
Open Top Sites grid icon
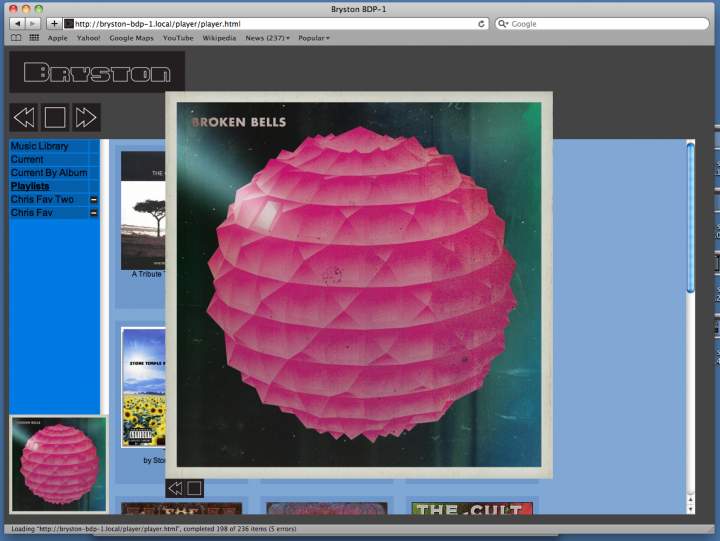(34, 38)
